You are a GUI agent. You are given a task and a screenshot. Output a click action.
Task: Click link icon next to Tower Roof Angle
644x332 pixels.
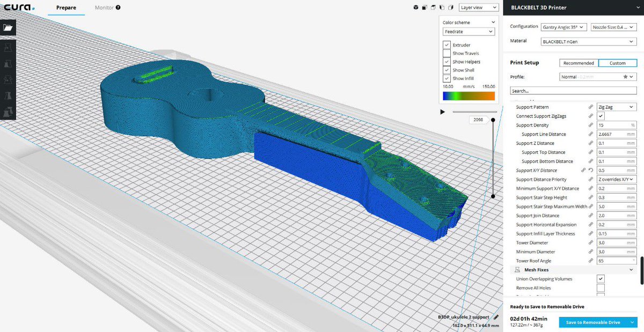(590, 261)
